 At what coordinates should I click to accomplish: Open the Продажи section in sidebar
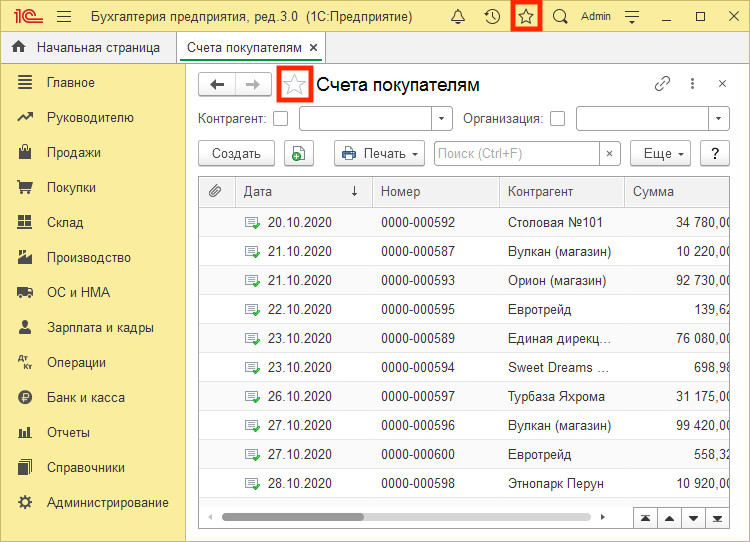click(x=73, y=152)
